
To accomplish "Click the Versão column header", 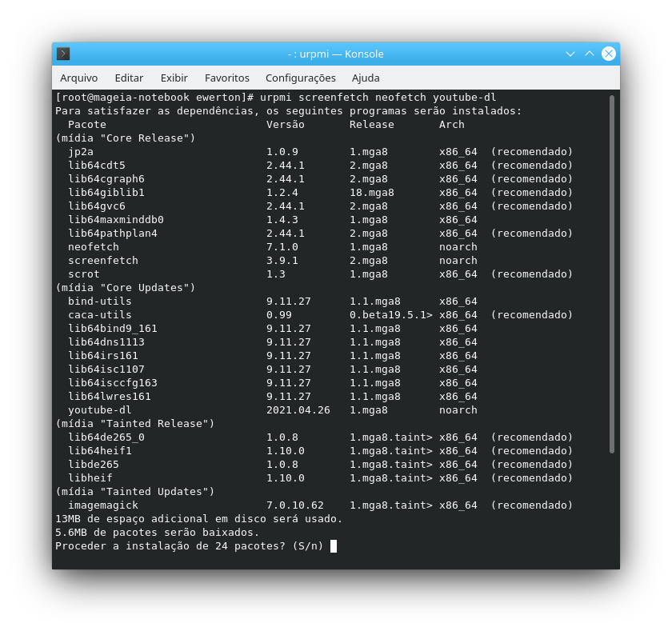I will (286, 125).
